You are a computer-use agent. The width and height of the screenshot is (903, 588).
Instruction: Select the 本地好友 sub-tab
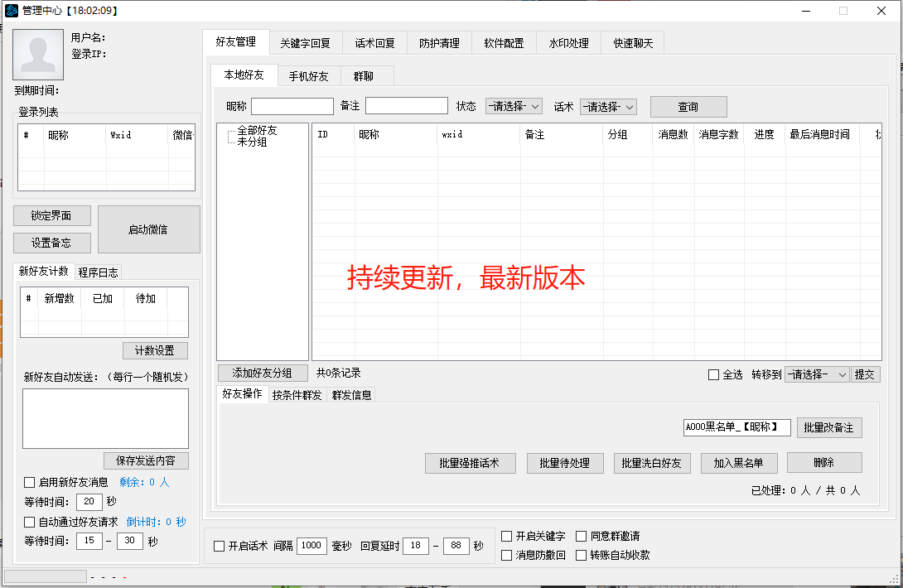(x=244, y=75)
